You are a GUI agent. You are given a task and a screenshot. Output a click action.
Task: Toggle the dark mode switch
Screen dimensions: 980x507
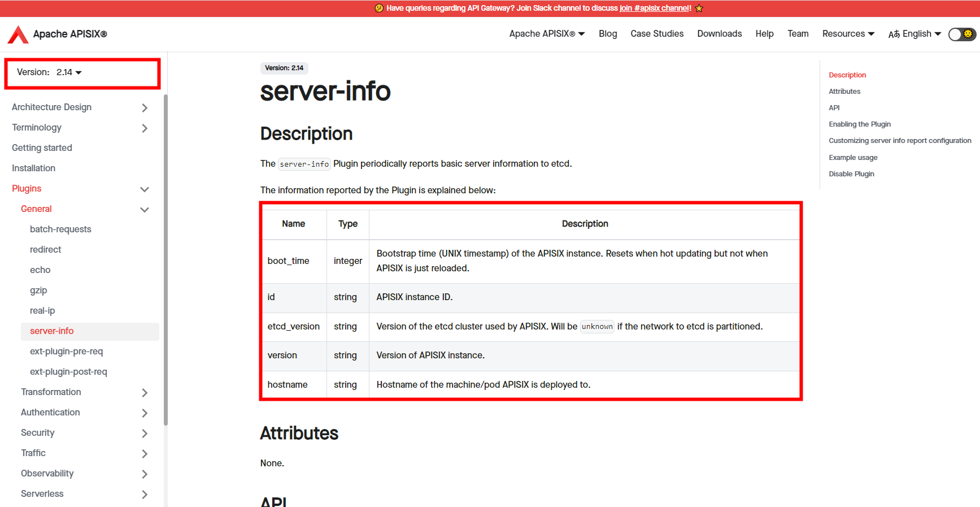coord(962,34)
